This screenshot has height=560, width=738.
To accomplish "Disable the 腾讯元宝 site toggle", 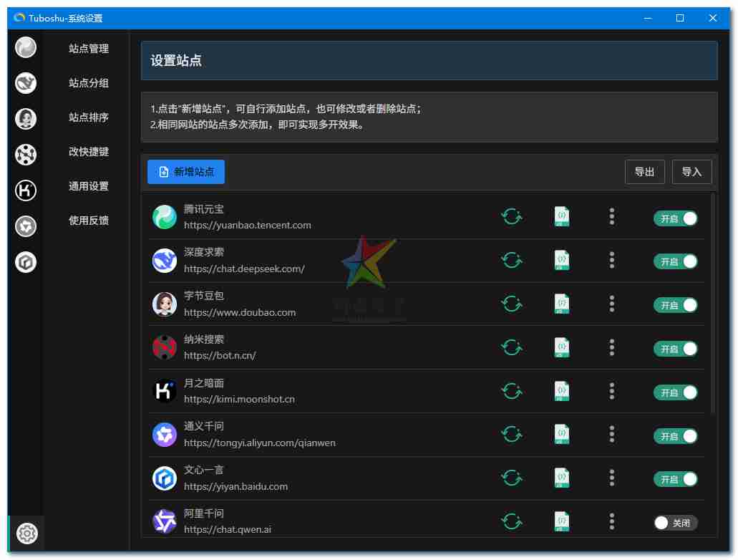I will tap(675, 218).
